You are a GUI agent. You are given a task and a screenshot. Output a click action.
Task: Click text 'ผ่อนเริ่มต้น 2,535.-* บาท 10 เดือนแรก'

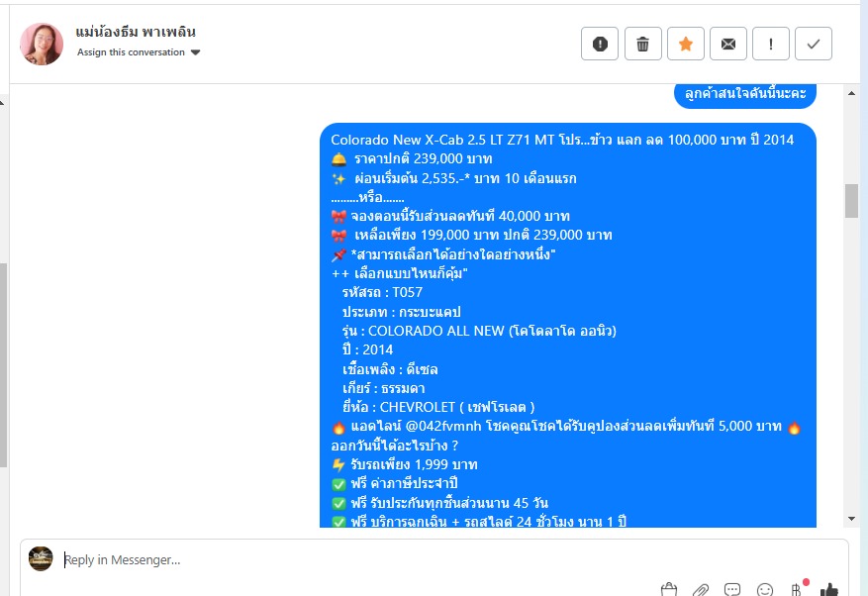pos(465,178)
